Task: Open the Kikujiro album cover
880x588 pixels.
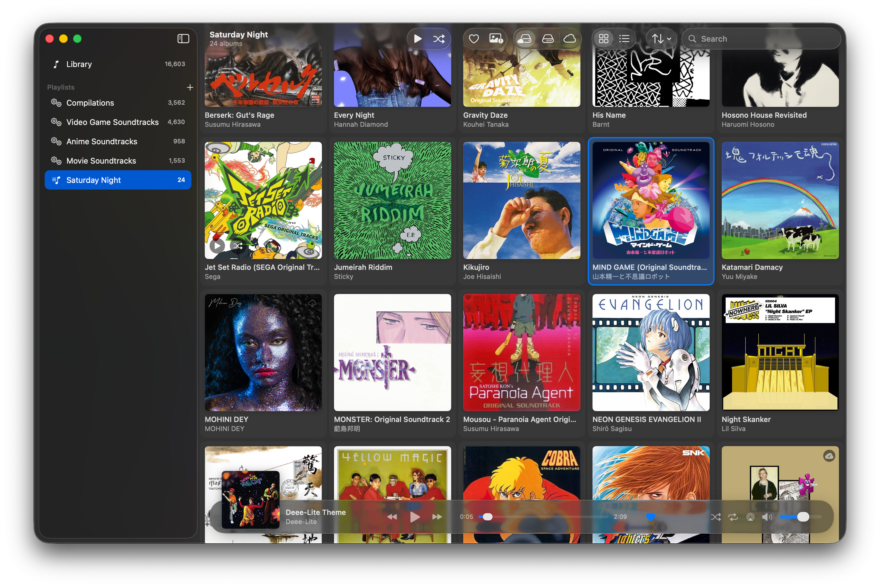Action: tap(522, 200)
